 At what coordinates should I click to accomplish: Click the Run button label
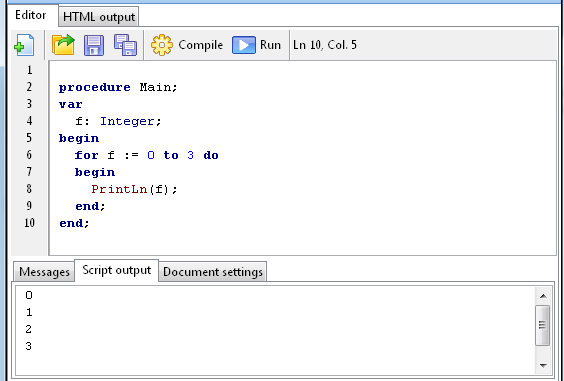tap(270, 45)
